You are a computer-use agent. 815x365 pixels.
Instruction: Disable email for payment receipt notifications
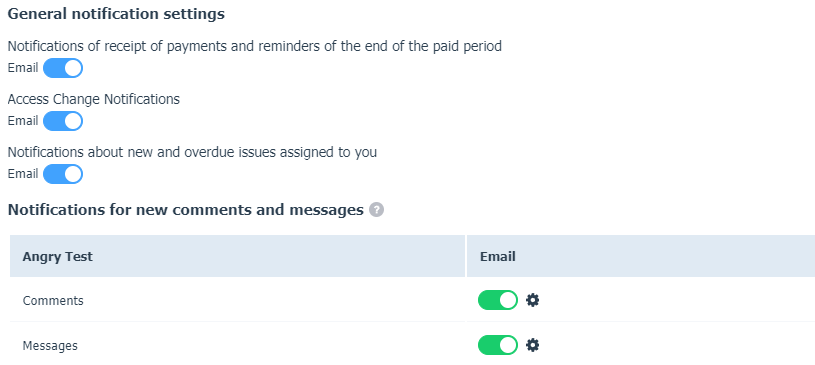[63, 68]
